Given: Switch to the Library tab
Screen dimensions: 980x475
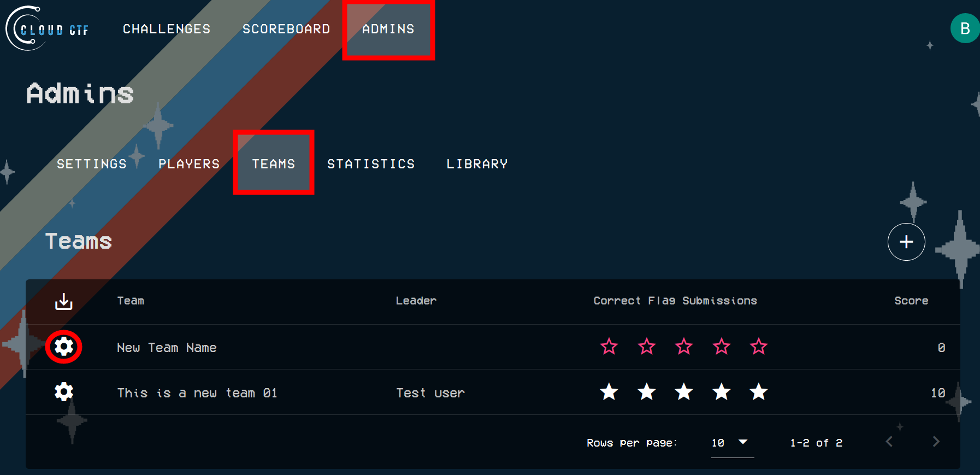Looking at the screenshot, I should click(477, 164).
